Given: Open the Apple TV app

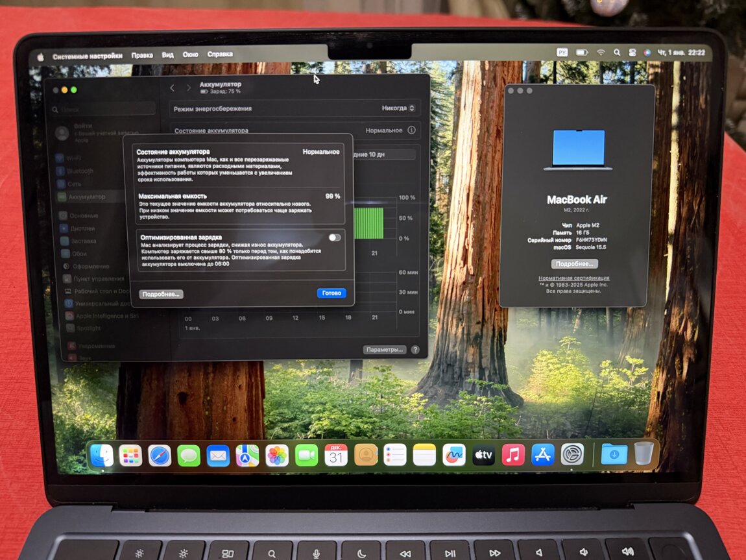Looking at the screenshot, I should [x=483, y=455].
